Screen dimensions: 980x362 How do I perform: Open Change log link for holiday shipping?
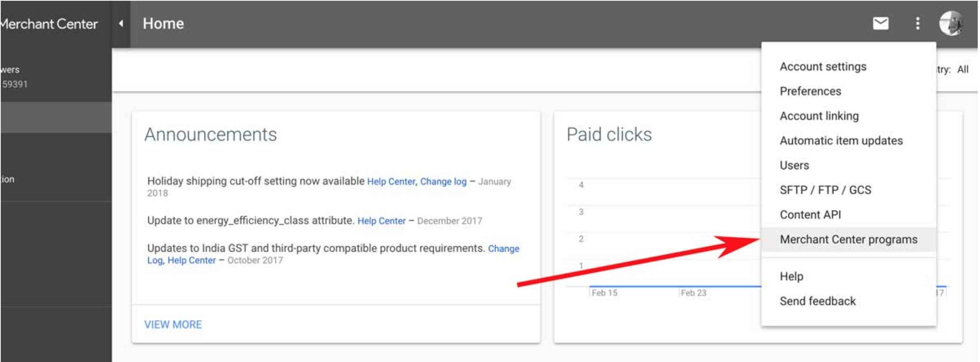point(443,182)
